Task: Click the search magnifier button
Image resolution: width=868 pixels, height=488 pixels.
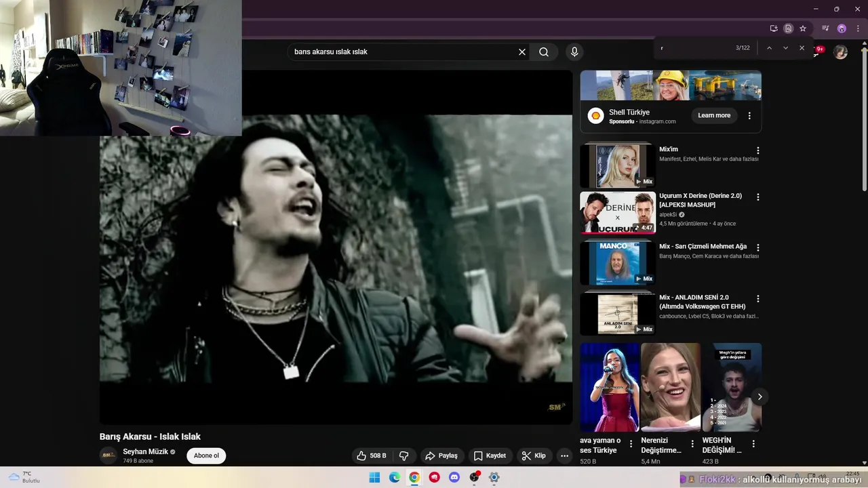Action: tap(544, 52)
